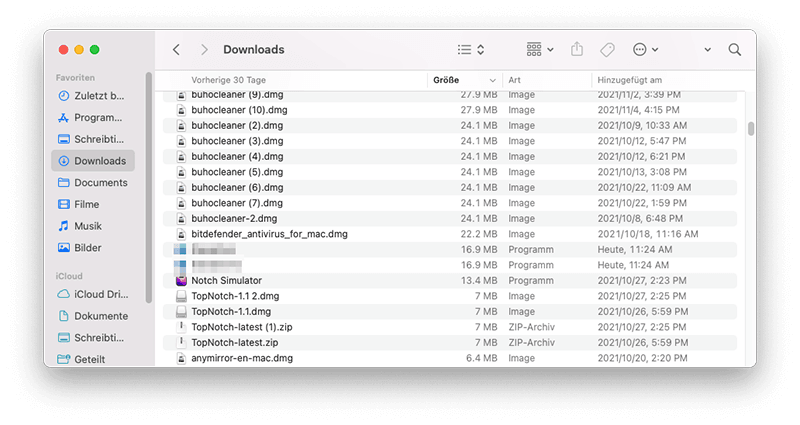Open the search magnifier icon
The width and height of the screenshot is (800, 425).
tap(735, 50)
